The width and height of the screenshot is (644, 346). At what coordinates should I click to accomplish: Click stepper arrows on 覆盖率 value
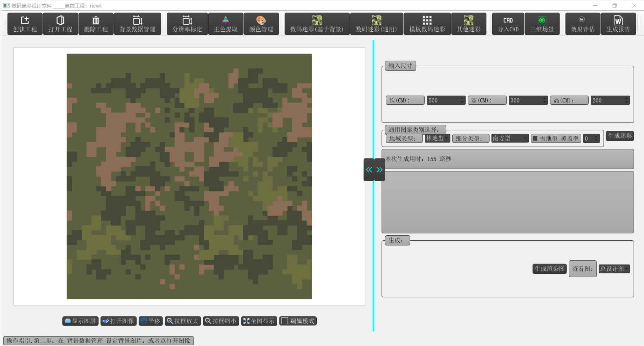(596, 138)
